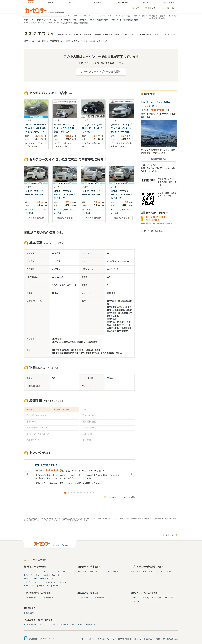The width and height of the screenshot is (202, 644).
Task: Click the help icon beside お電話でのお問い合わせ
Action: click(167, 213)
